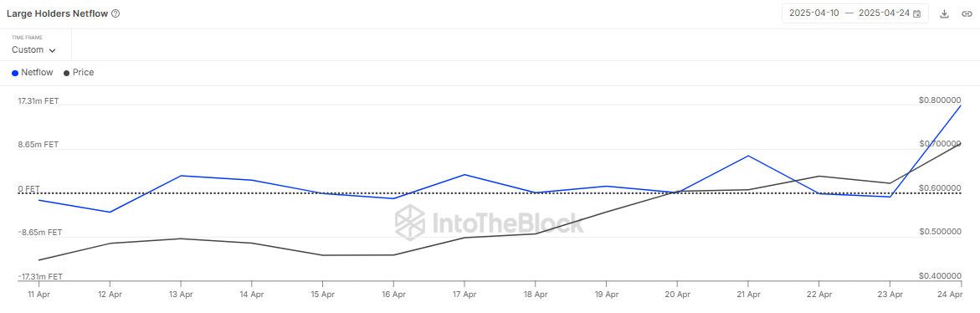The height and width of the screenshot is (313, 980).
Task: Click the 2025-04-24 end date
Action: coord(883,13)
